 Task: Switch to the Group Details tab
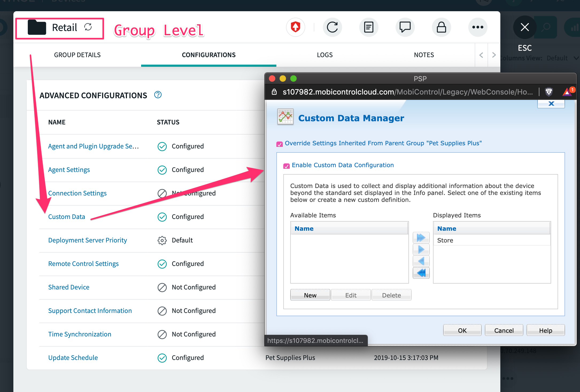pyautogui.click(x=77, y=55)
